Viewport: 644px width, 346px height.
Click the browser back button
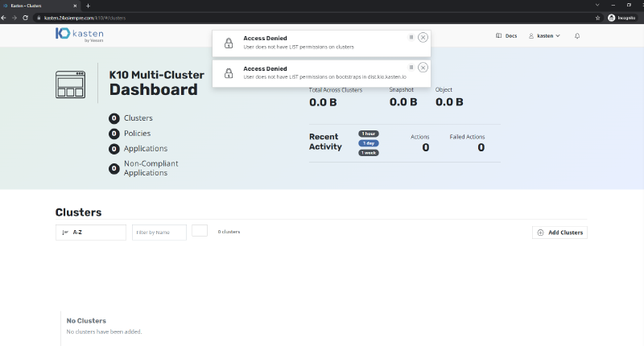coord(4,18)
